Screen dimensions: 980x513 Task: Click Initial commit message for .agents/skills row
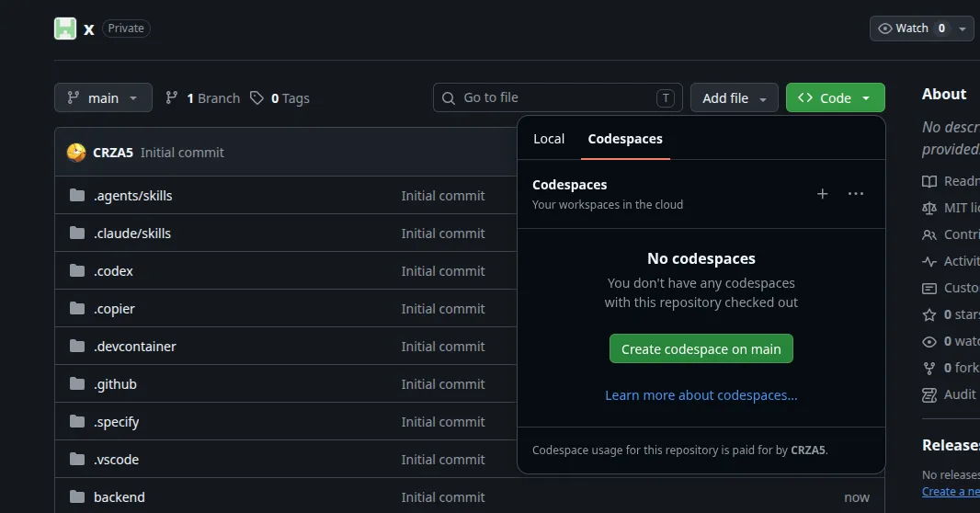(x=443, y=196)
